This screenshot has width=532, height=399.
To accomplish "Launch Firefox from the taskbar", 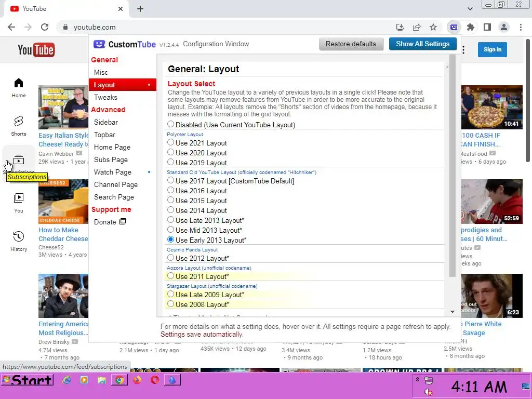I will point(137,380).
